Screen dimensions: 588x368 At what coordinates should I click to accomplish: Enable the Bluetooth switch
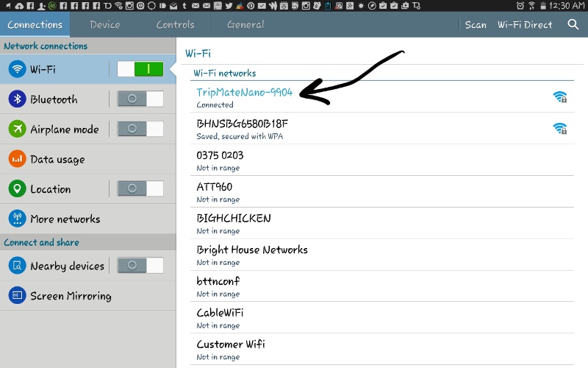140,99
